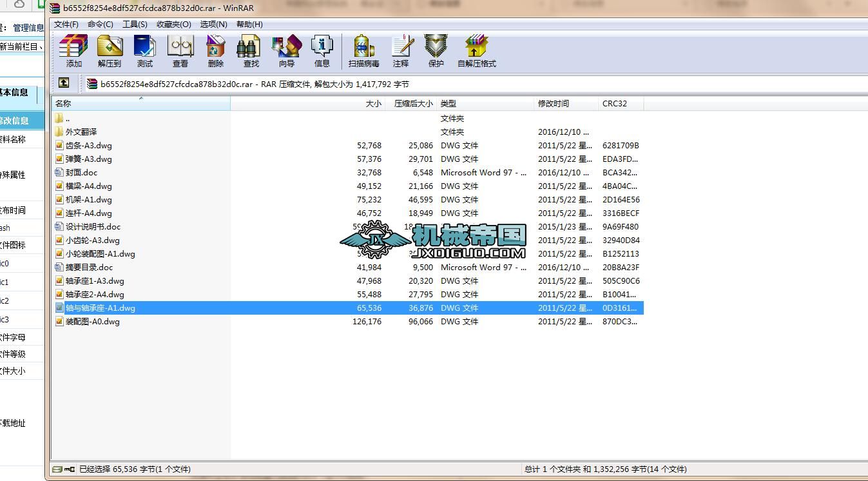Click the 保护 (Protect) shield icon

(436, 46)
